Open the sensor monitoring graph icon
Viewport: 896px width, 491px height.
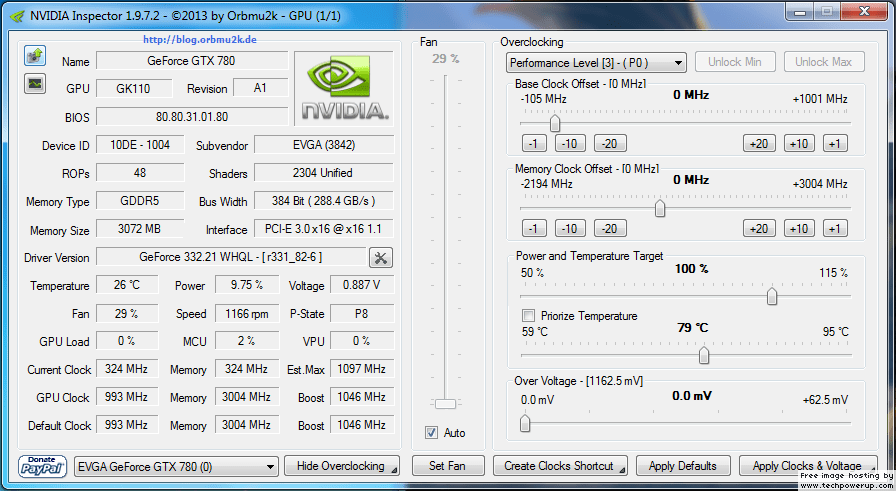tap(35, 84)
